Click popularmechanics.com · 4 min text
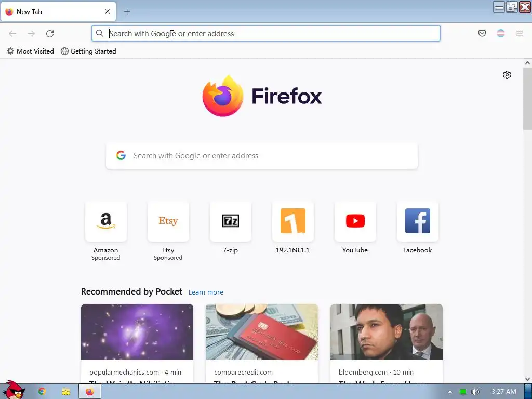 tap(135, 372)
